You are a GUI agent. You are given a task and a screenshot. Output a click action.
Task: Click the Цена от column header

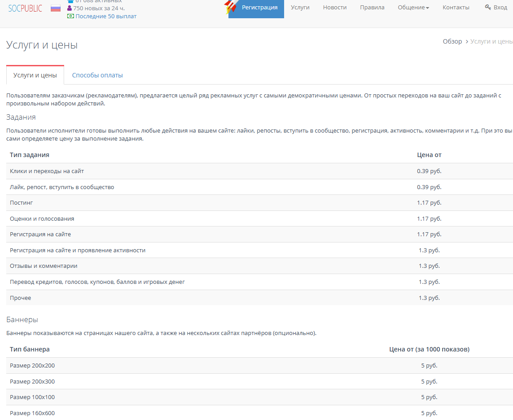tap(429, 155)
